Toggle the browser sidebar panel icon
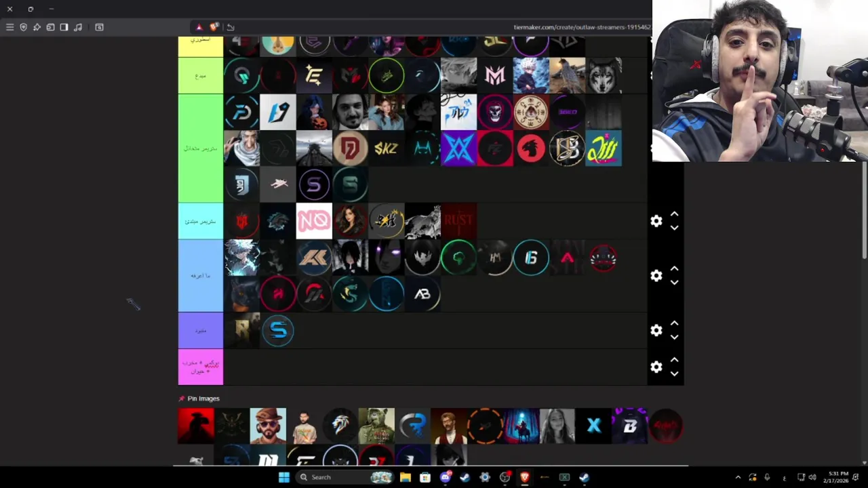Screen dimensions: 868x488 pos(64,27)
